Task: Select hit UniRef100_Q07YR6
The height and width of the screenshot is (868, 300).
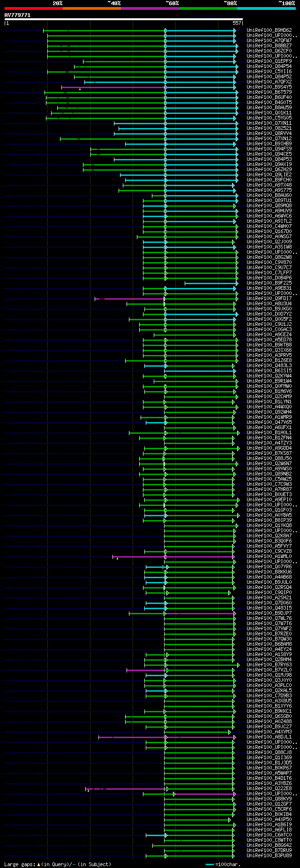Action: pos(269,567)
